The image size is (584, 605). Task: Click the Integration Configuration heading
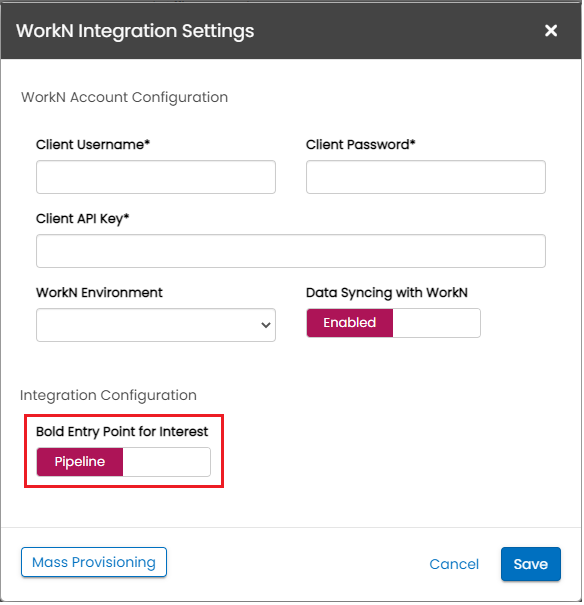pos(108,395)
